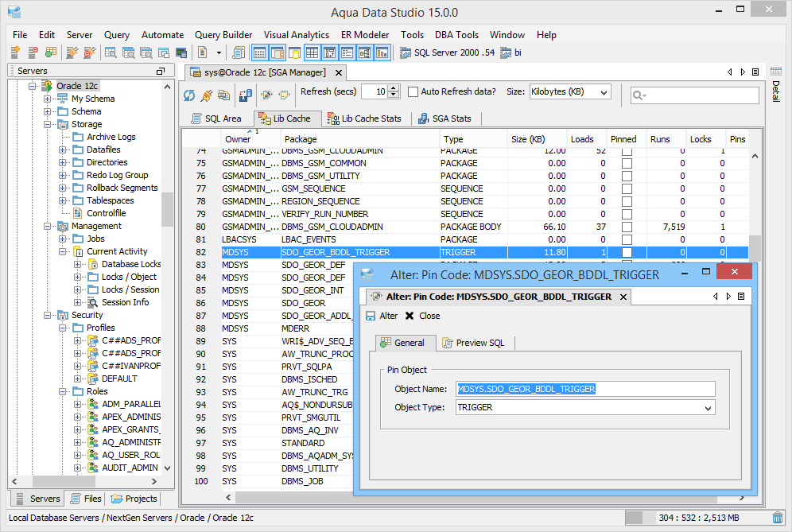Image resolution: width=792 pixels, height=532 pixels.
Task: Click the blue Refresh arrows icon in SGA Manager
Action: (189, 95)
